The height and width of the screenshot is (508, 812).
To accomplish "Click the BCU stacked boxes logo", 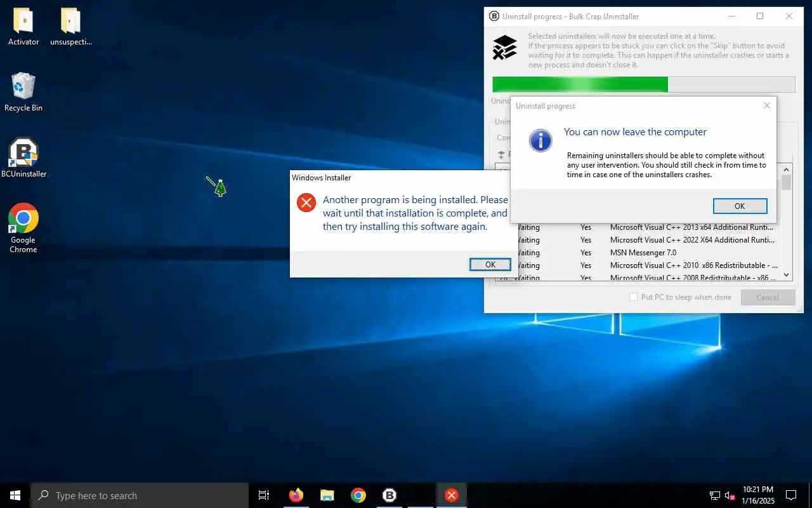I will click(505, 48).
